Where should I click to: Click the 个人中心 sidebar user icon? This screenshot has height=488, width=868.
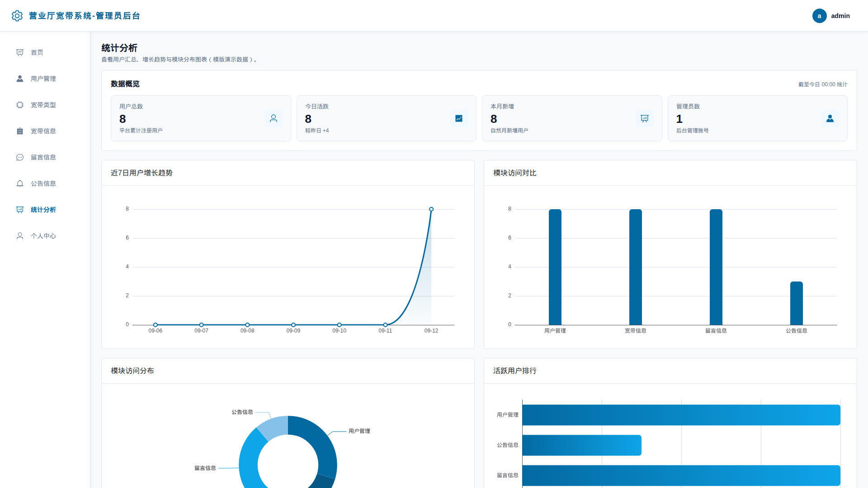(x=20, y=236)
